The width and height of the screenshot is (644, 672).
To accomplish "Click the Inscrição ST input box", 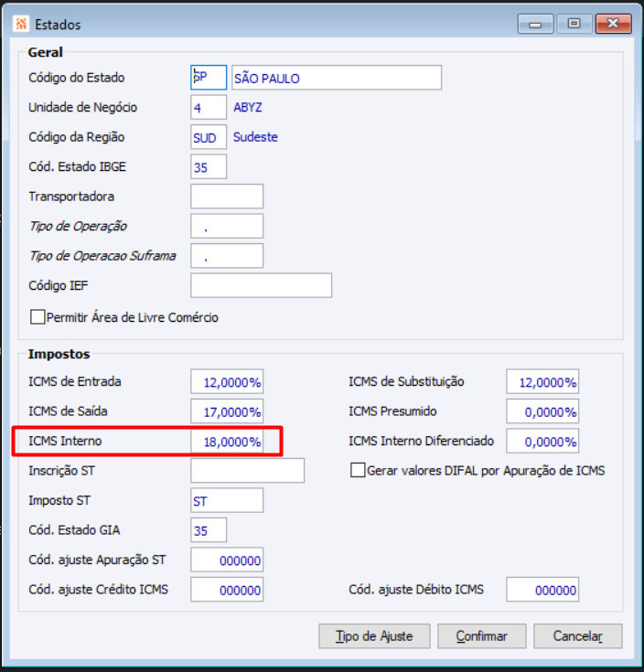I will pos(247,471).
